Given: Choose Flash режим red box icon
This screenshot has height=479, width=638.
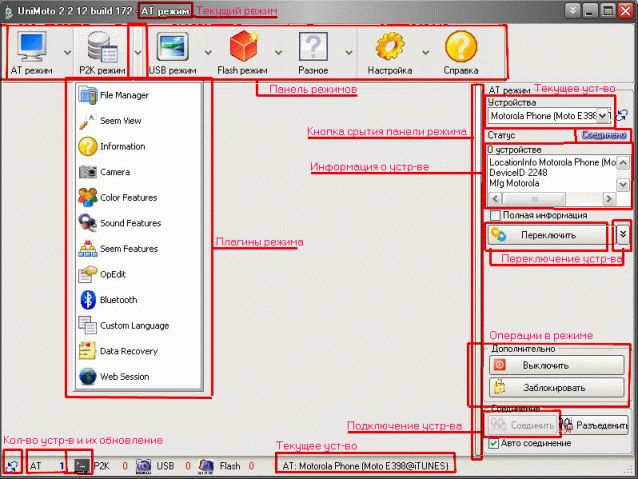Looking at the screenshot, I should [x=243, y=47].
